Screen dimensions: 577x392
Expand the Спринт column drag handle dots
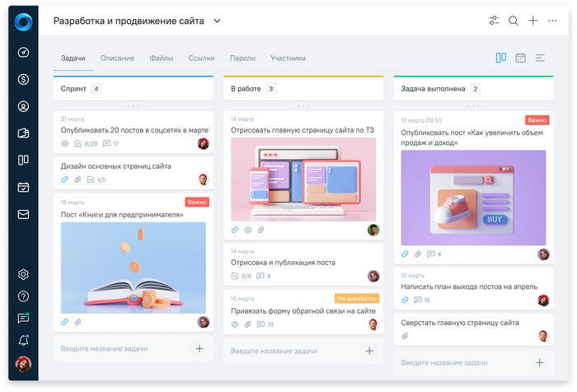coord(133,106)
